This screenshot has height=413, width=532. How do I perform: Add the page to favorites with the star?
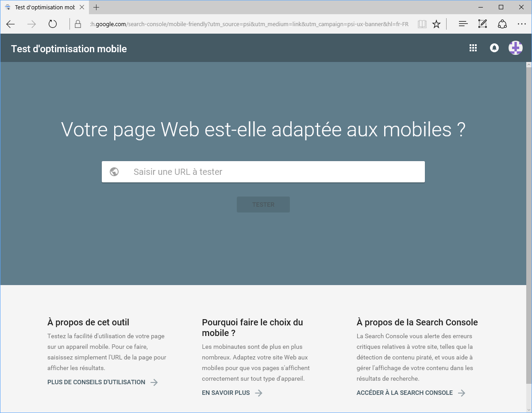[436, 24]
